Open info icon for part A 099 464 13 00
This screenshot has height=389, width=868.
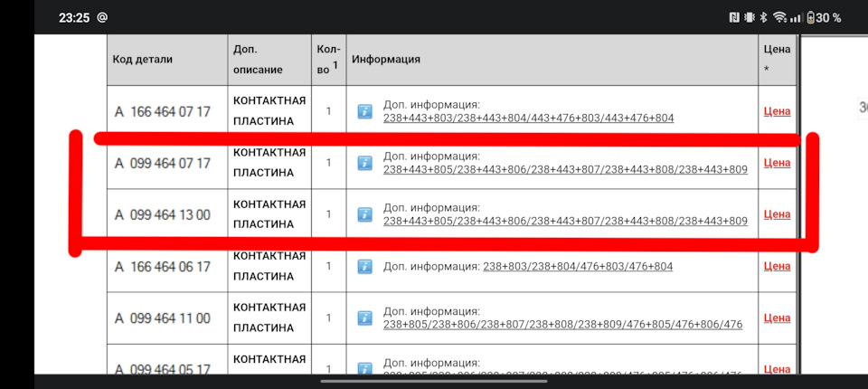364,214
